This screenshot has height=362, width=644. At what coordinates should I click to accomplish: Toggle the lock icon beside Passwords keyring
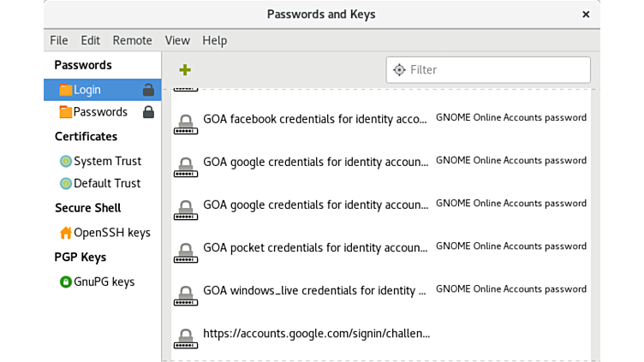coord(148,112)
